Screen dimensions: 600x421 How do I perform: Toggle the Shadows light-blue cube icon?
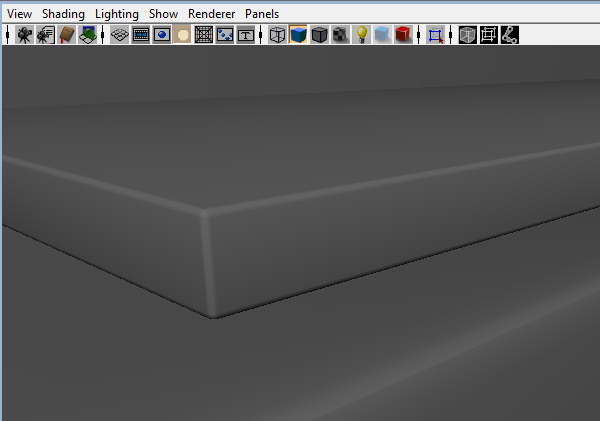382,35
